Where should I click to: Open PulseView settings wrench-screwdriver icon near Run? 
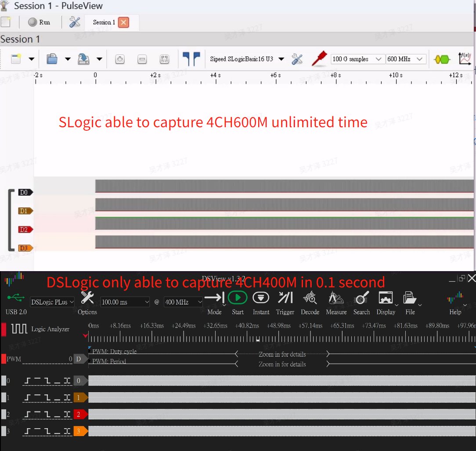tap(74, 22)
